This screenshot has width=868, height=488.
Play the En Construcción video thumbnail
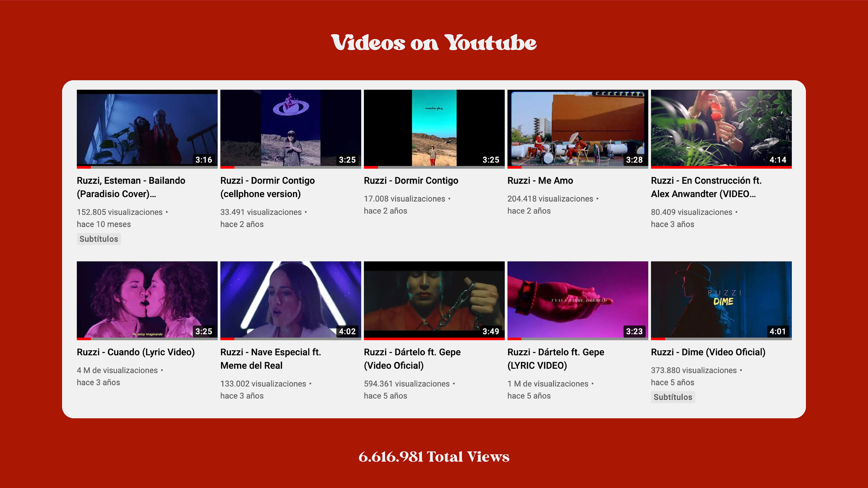tap(721, 128)
